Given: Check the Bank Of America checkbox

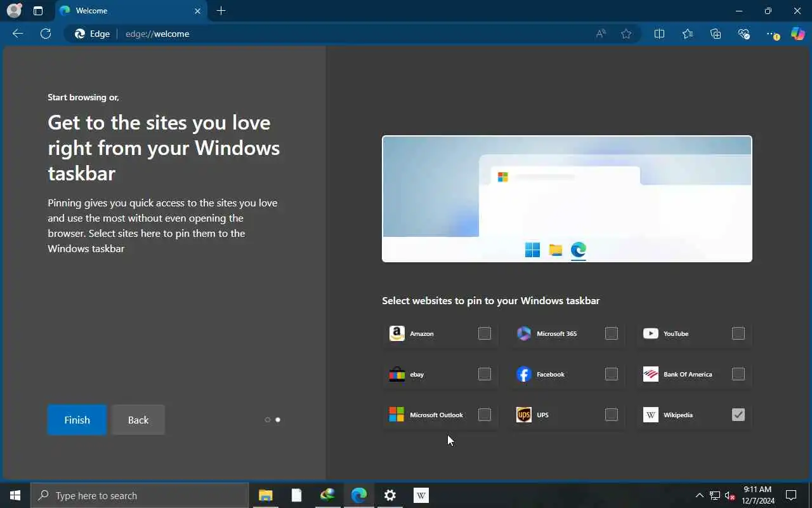Looking at the screenshot, I should click(738, 374).
